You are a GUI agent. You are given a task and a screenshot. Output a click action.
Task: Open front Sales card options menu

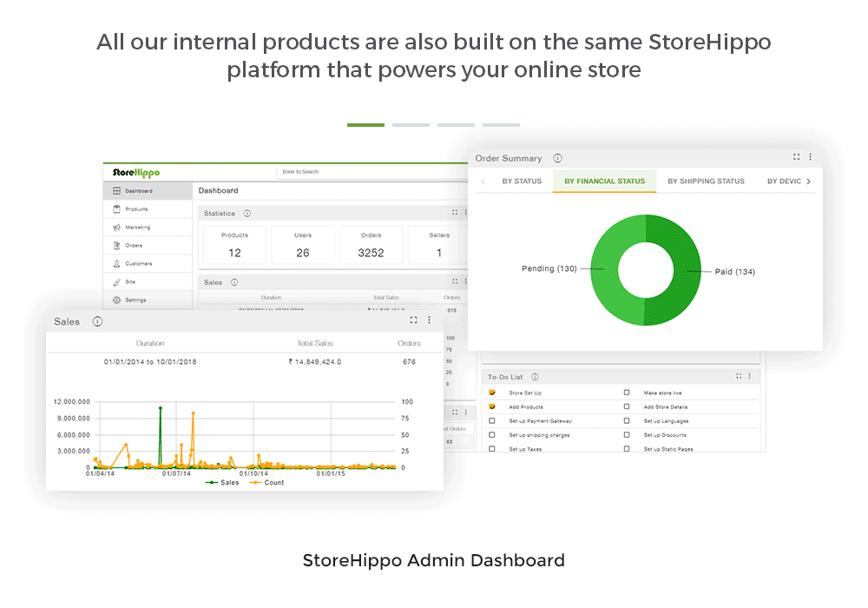[x=429, y=320]
